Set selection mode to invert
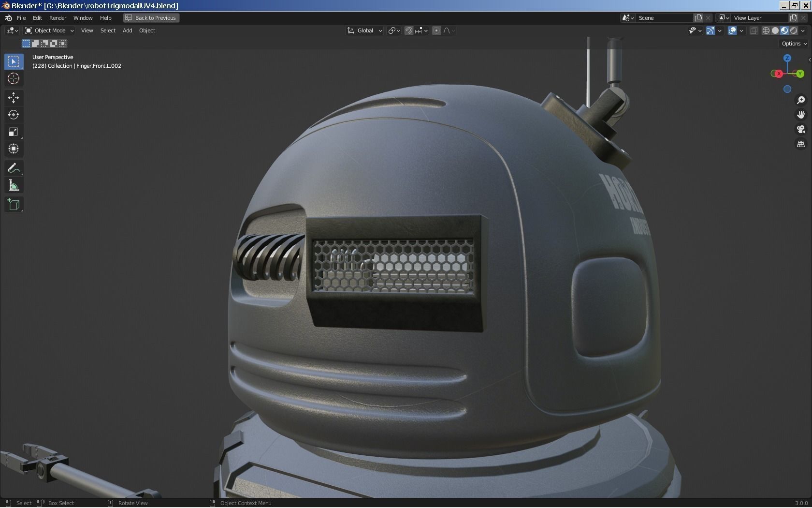The height and width of the screenshot is (508, 812). pyautogui.click(x=54, y=44)
